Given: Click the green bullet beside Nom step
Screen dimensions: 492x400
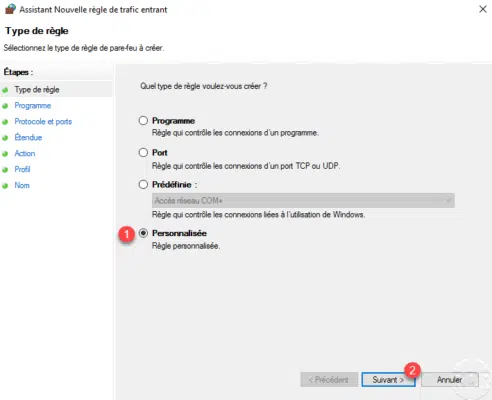Looking at the screenshot, I should tap(5, 186).
